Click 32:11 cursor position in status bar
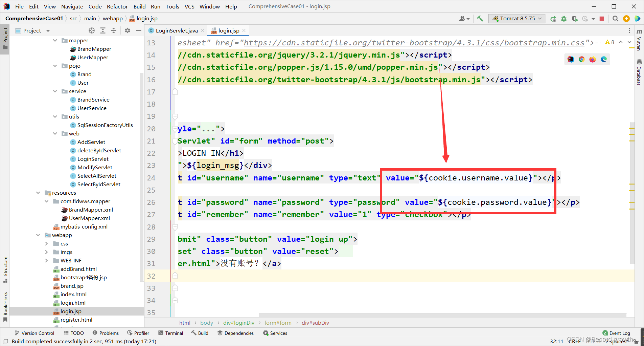 [x=556, y=341]
